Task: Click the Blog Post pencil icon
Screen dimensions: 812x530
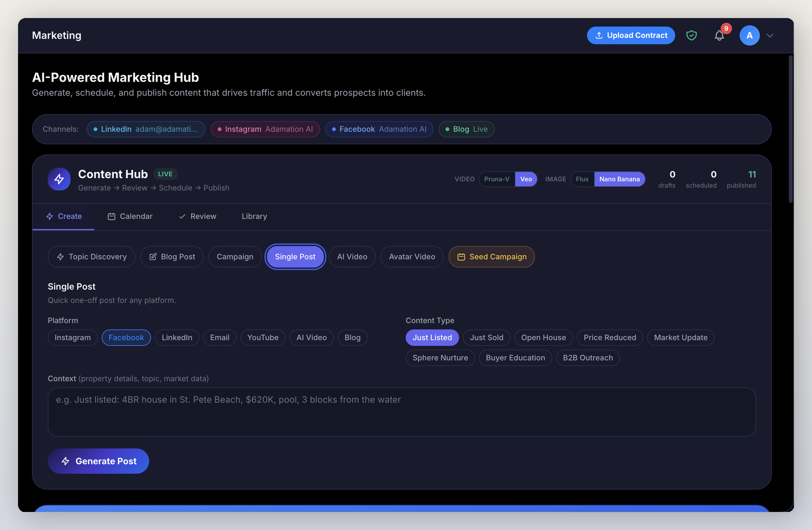Action: click(153, 257)
